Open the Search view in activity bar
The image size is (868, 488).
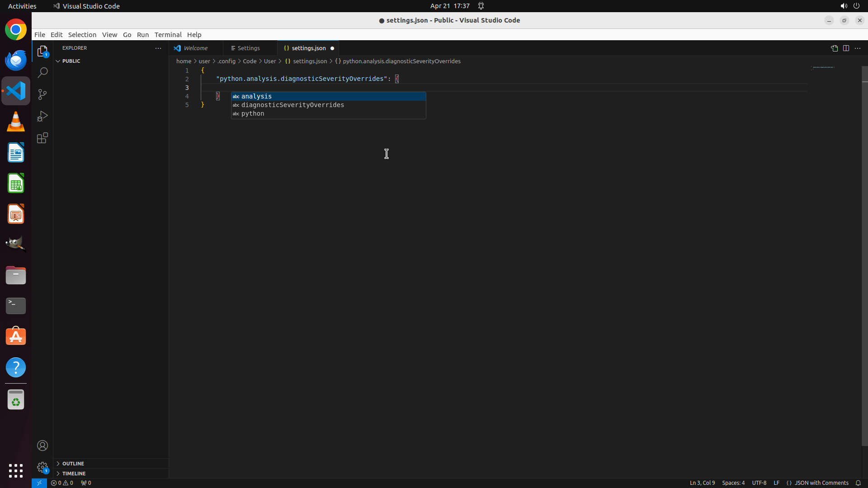point(42,73)
